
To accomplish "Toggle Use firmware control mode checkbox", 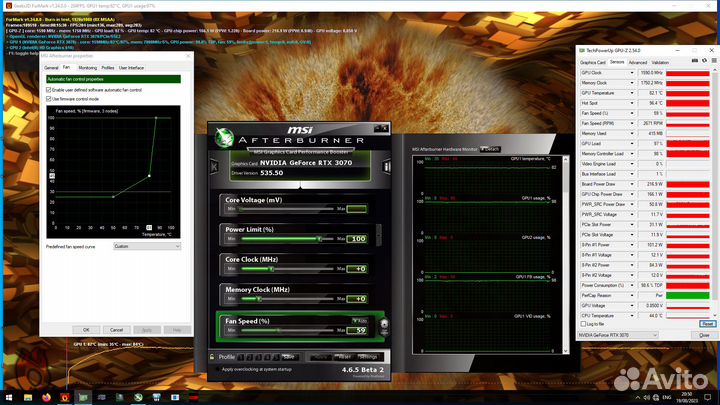I will (x=49, y=99).
